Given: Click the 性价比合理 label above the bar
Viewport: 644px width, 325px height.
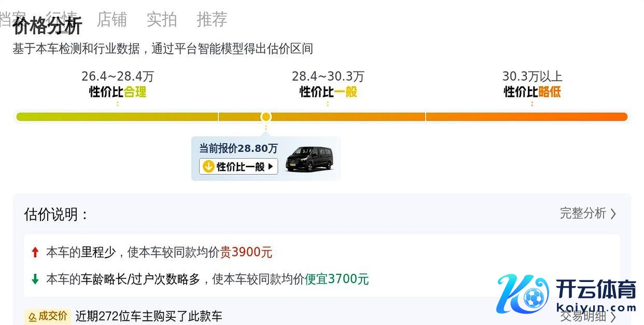Looking at the screenshot, I should [118, 92].
